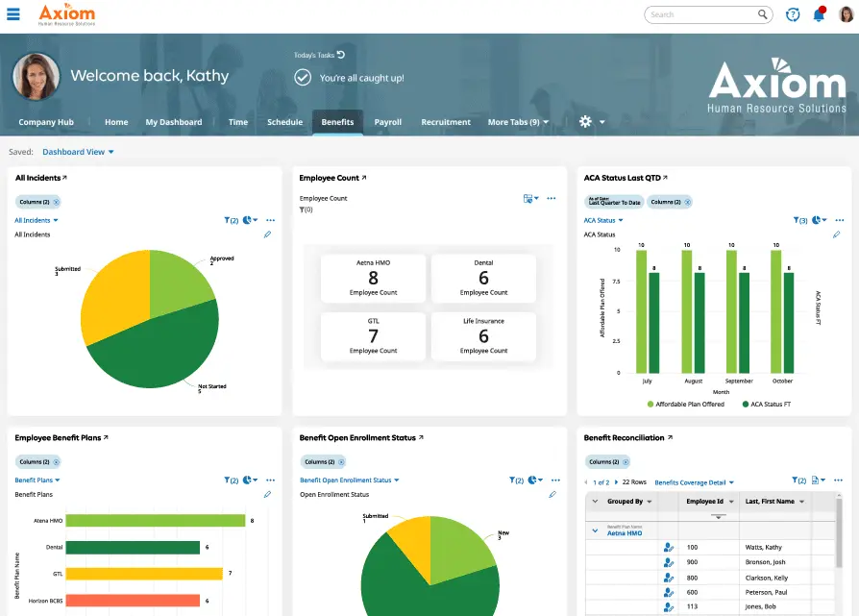Refresh Today's Tasks
This screenshot has width=859, height=616.
click(341, 54)
